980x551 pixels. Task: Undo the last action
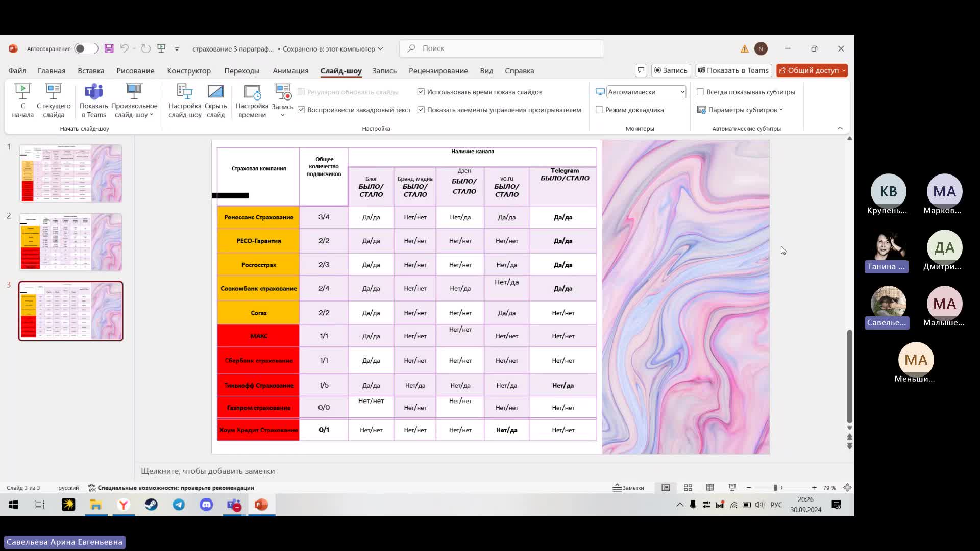click(124, 48)
